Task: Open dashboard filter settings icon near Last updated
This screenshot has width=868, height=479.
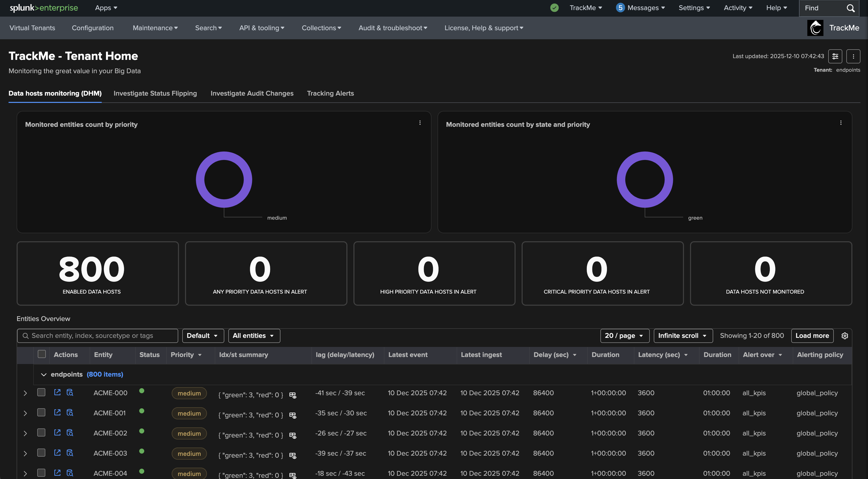Action: click(835, 56)
